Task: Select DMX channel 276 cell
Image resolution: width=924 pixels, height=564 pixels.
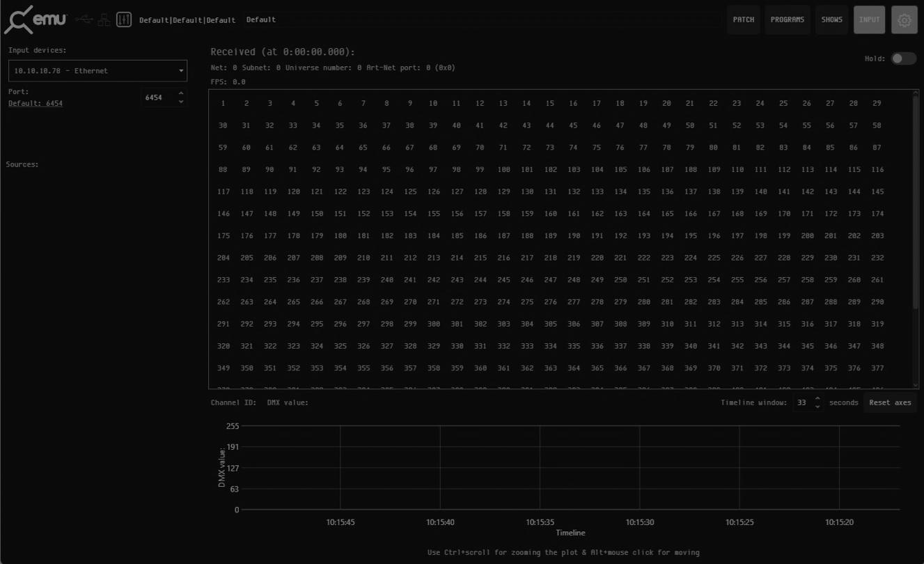Action: click(x=550, y=302)
